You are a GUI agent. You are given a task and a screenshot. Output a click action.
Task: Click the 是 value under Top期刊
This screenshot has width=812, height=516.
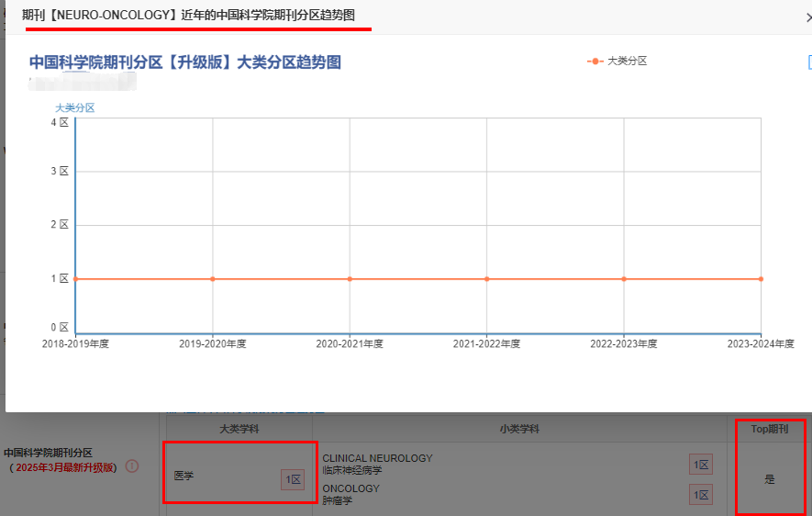pyautogui.click(x=769, y=479)
